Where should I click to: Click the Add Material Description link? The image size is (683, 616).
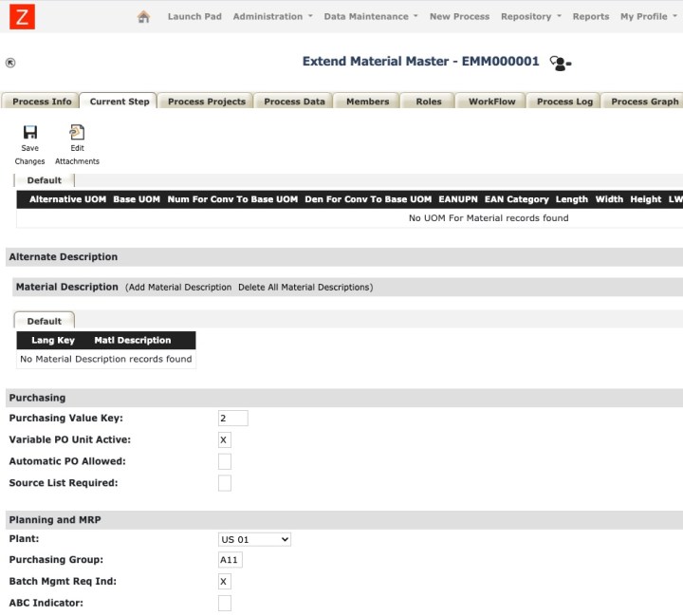pyautogui.click(x=180, y=288)
